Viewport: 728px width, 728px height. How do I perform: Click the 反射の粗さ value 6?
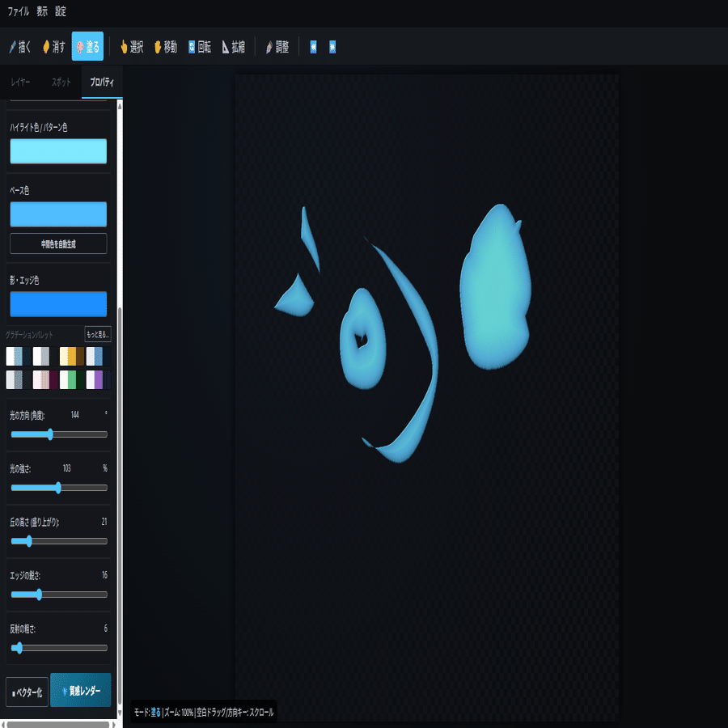(105, 629)
